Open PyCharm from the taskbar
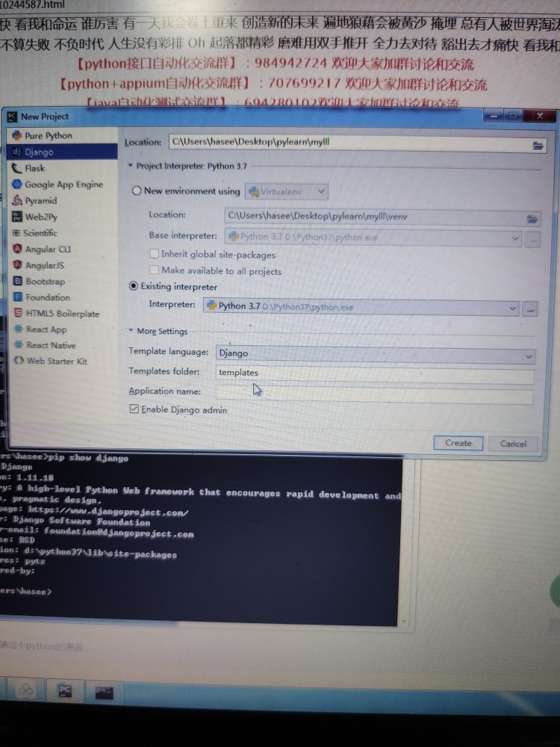Viewport: 560px width, 747px height. (x=65, y=691)
